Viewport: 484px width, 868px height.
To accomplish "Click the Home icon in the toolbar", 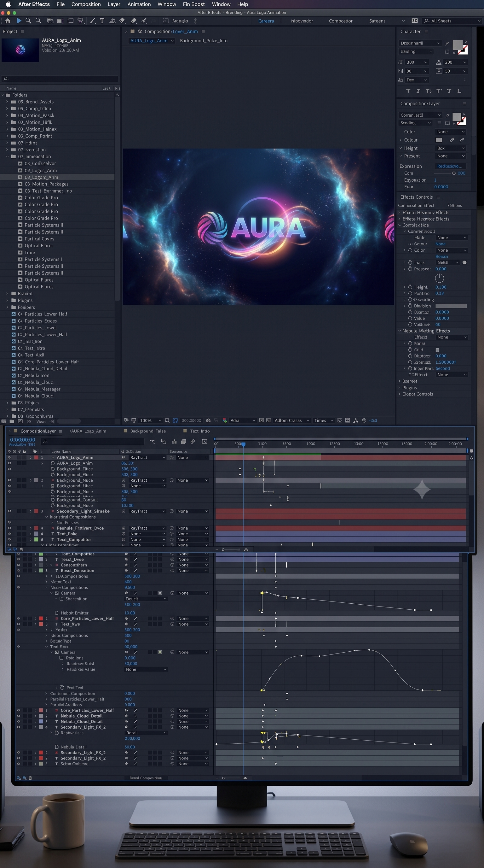I will point(8,21).
